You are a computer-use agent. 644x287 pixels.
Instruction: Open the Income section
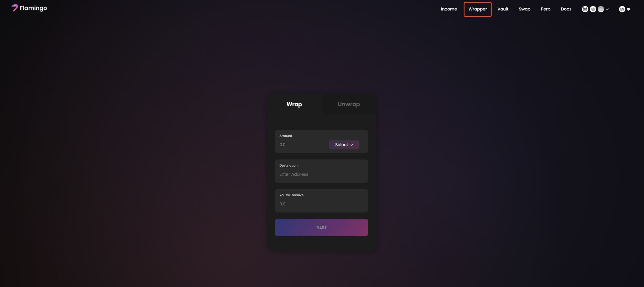(x=449, y=9)
